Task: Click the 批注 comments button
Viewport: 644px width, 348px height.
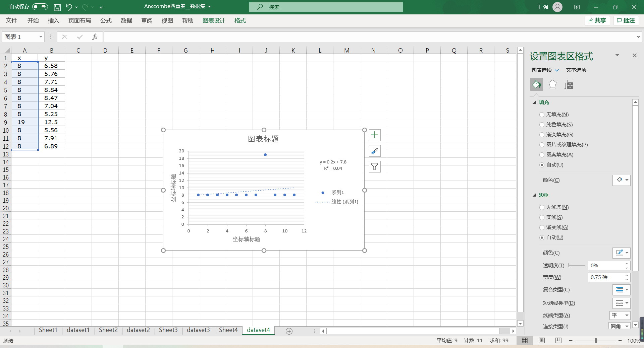Action: tap(626, 20)
